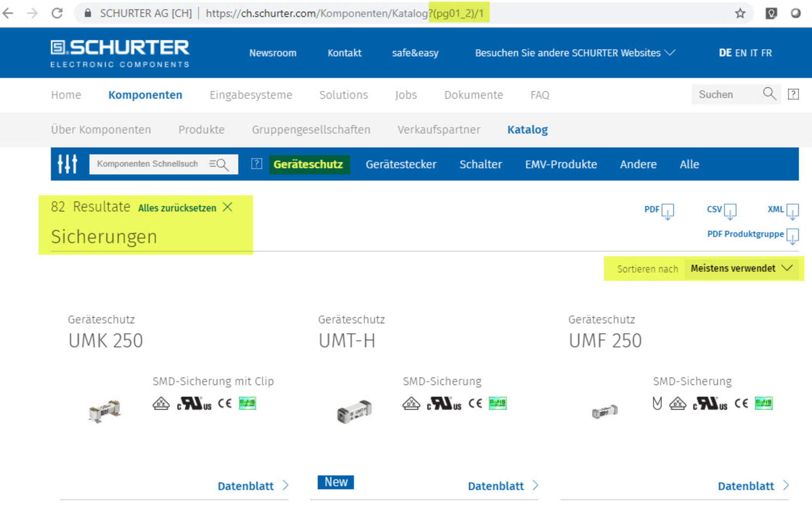The height and width of the screenshot is (514, 812).
Task: Download results as PDF
Action: pyautogui.click(x=659, y=211)
